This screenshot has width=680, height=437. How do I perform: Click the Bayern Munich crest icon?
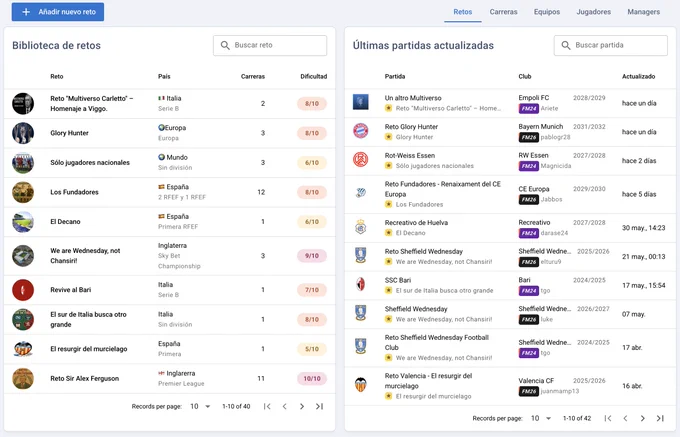(360, 131)
